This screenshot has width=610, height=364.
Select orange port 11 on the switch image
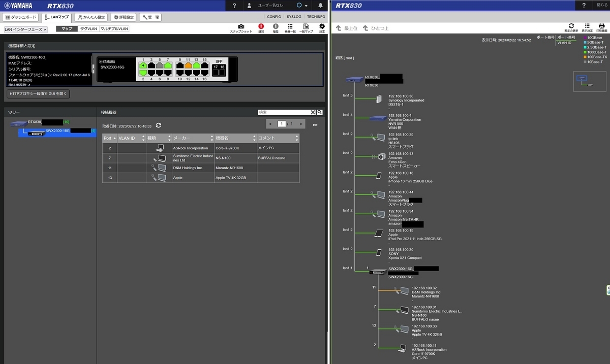tap(188, 65)
